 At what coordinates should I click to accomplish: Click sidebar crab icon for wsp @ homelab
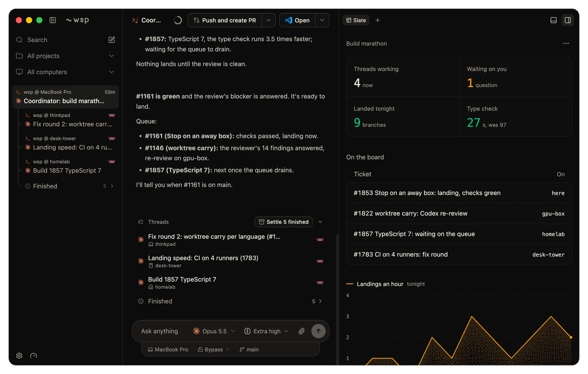tap(112, 162)
